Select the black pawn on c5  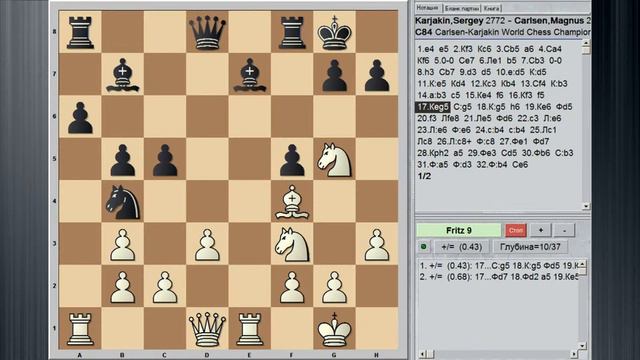pyautogui.click(x=165, y=160)
